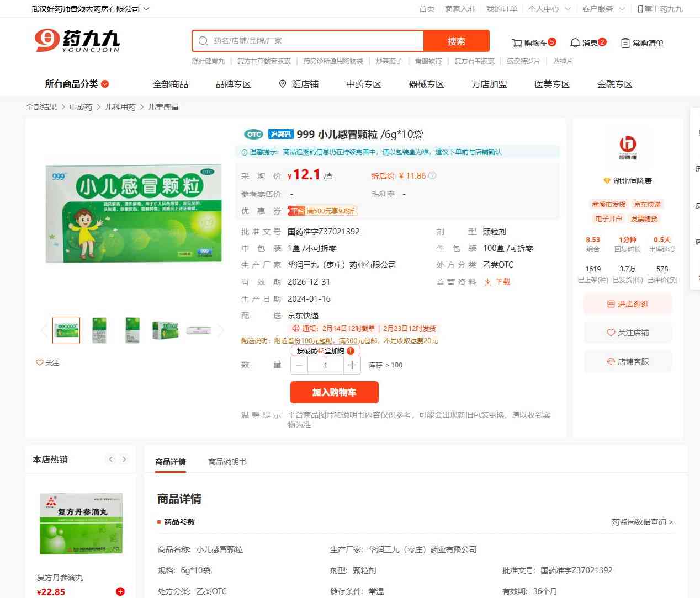Image resolution: width=700 pixels, height=598 pixels.
Task: Expand the 个人中心 dropdown
Action: 549,9
